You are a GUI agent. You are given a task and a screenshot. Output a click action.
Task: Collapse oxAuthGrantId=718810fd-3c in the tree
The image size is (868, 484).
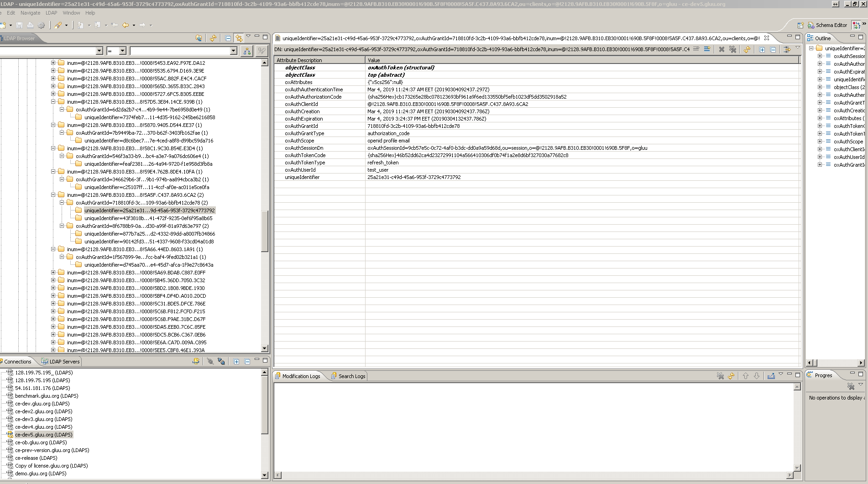(x=62, y=202)
